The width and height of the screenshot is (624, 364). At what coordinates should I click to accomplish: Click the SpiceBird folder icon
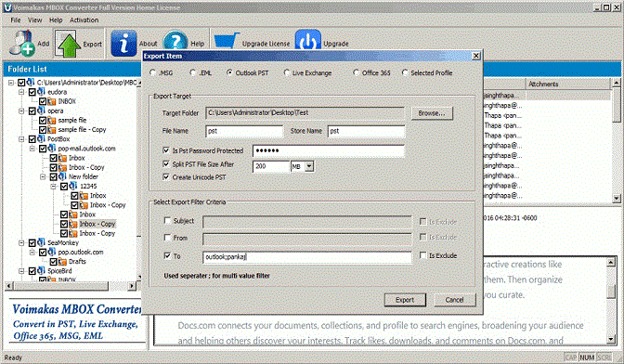[x=42, y=271]
